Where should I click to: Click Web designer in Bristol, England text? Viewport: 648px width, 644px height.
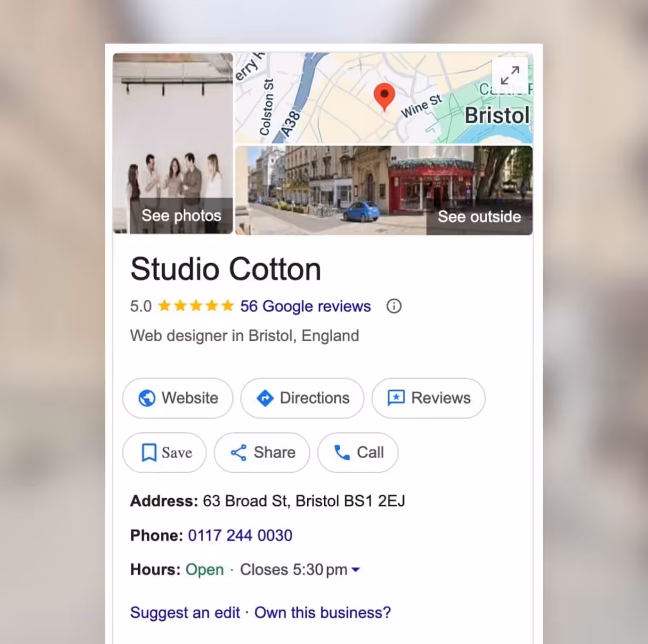click(x=245, y=336)
